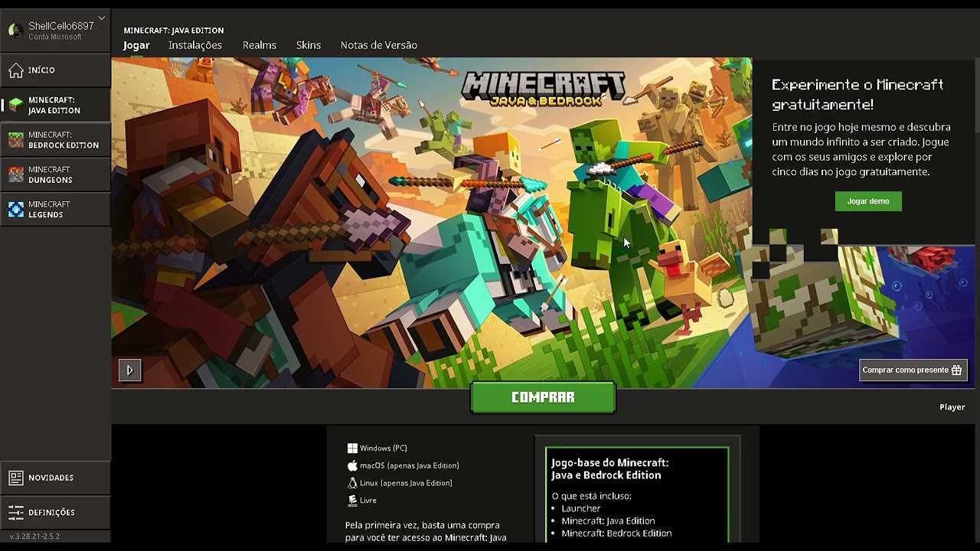This screenshot has height=551, width=980.
Task: Click the gift box icon on presente button
Action: [956, 370]
